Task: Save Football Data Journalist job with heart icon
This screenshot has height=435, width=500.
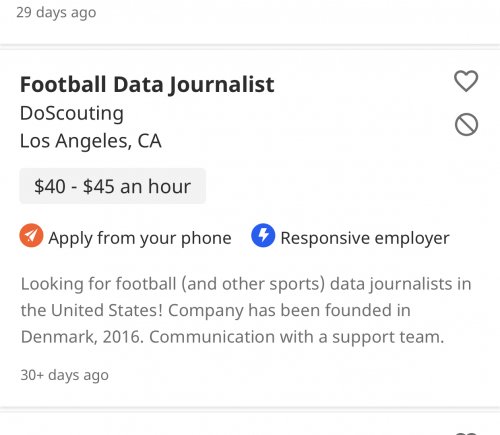Action: pos(466,81)
